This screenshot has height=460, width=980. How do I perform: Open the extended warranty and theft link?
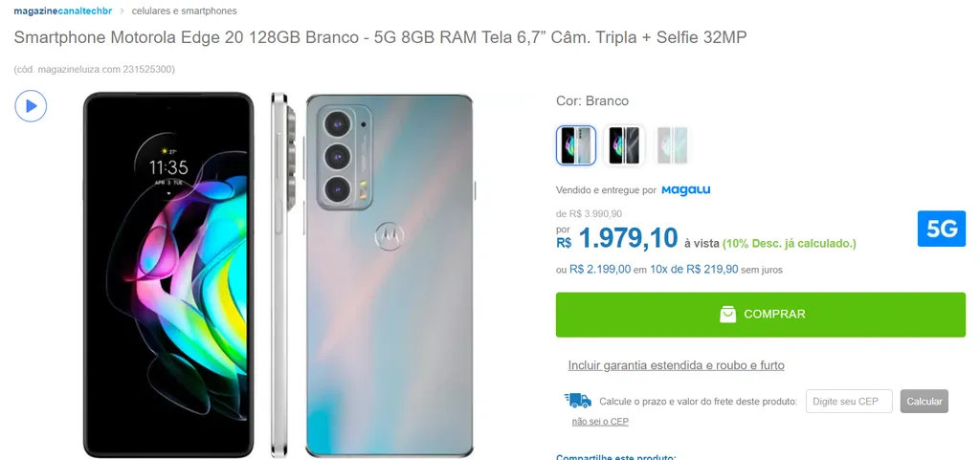pos(676,365)
